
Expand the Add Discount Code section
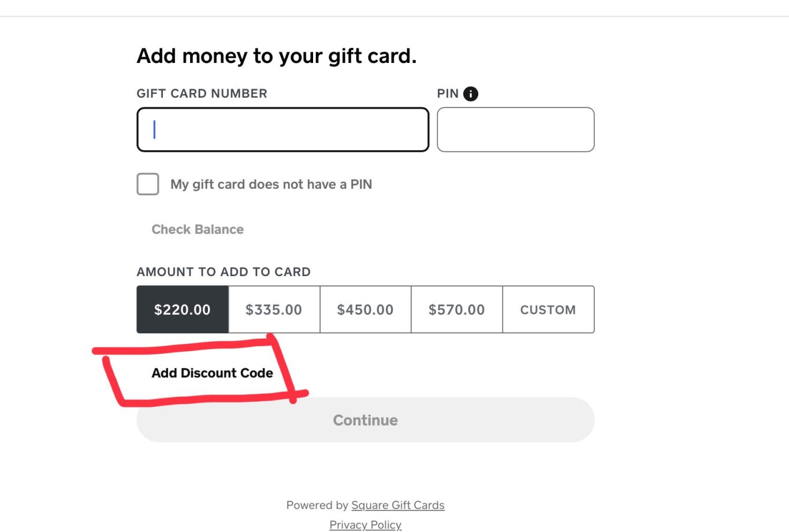point(212,373)
